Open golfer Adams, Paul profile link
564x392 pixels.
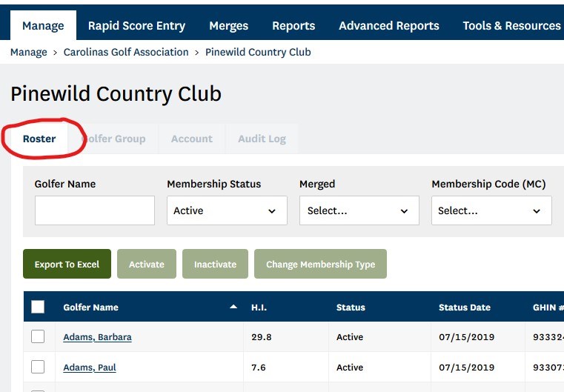90,368
